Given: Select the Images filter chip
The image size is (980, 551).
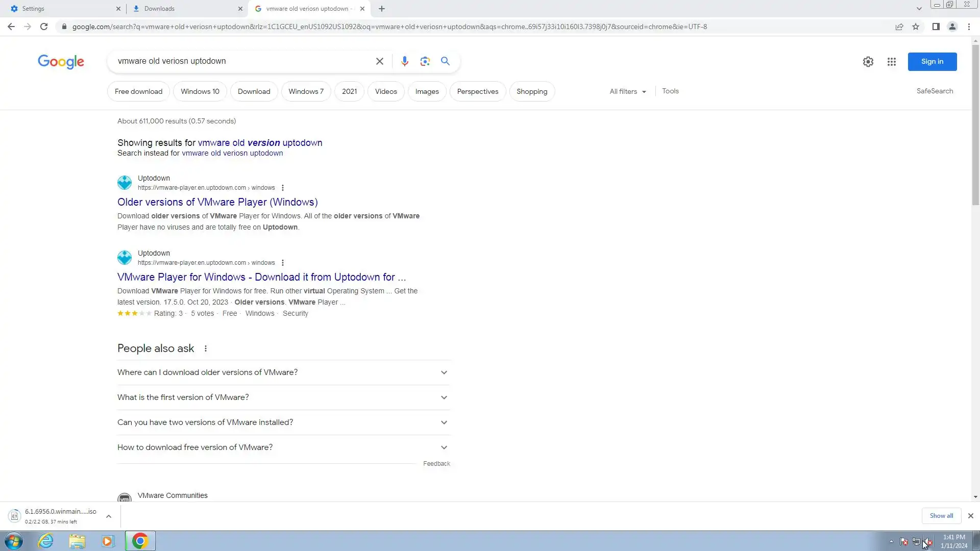Looking at the screenshot, I should (427, 91).
